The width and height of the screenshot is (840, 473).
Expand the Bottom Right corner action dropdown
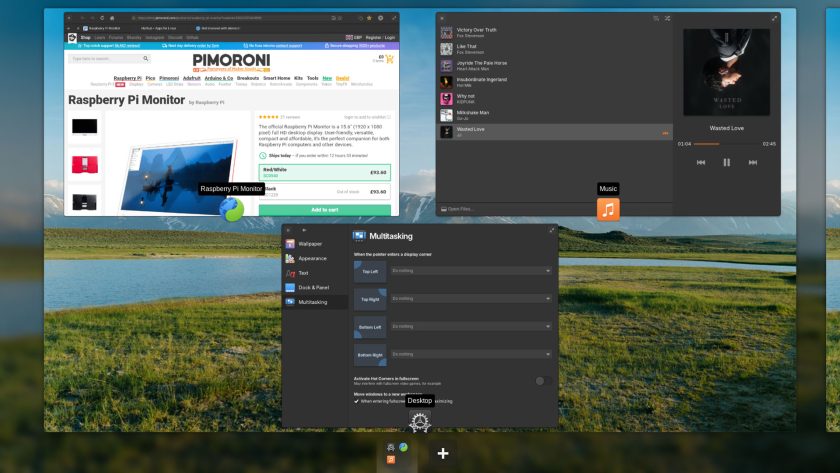pos(470,355)
